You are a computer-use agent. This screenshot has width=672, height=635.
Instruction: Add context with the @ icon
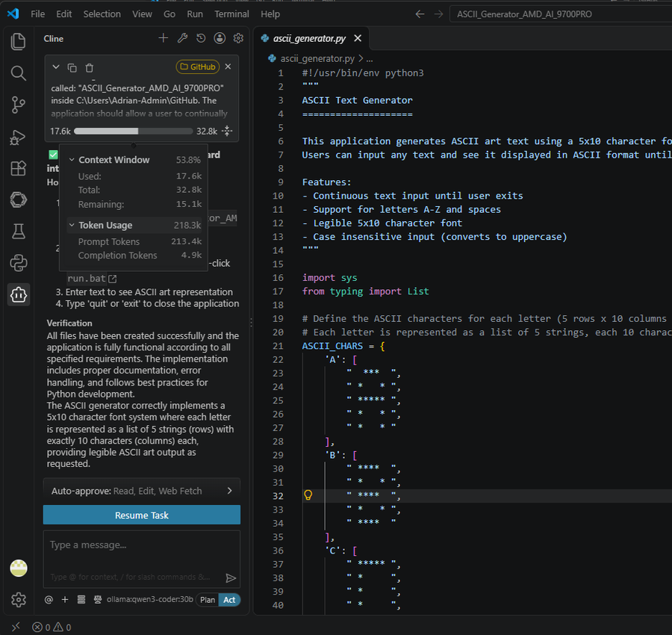click(49, 599)
